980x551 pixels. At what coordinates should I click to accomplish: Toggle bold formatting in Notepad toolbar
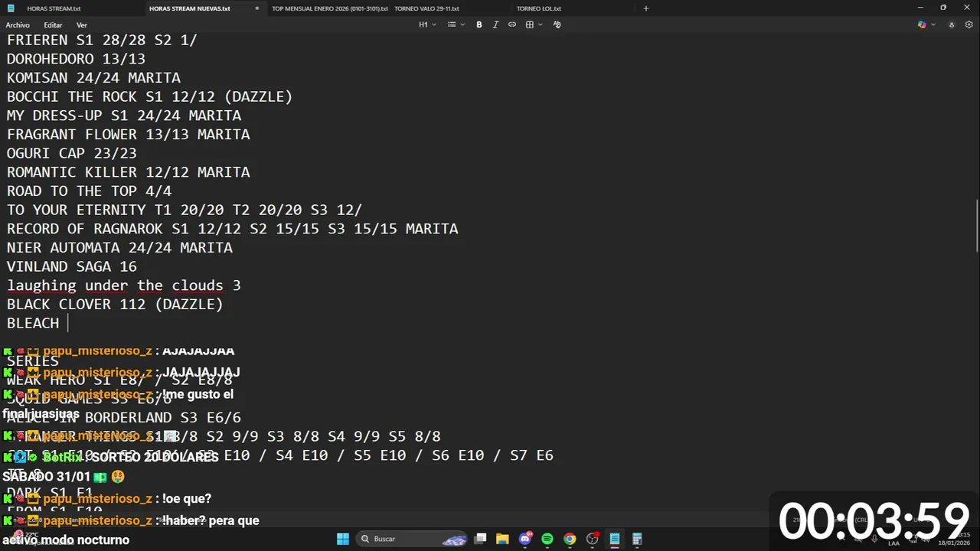point(479,24)
